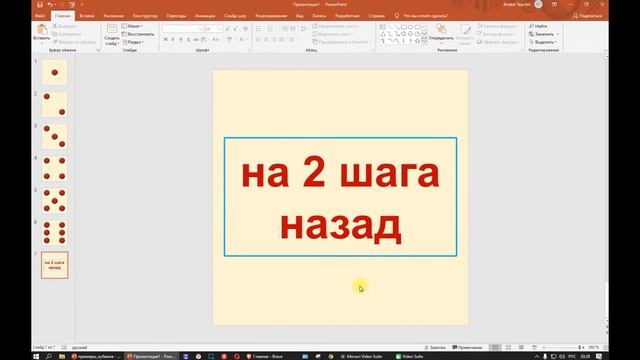Click the Save icon in the title bar
This screenshot has width=640, height=360.
click(40, 4)
